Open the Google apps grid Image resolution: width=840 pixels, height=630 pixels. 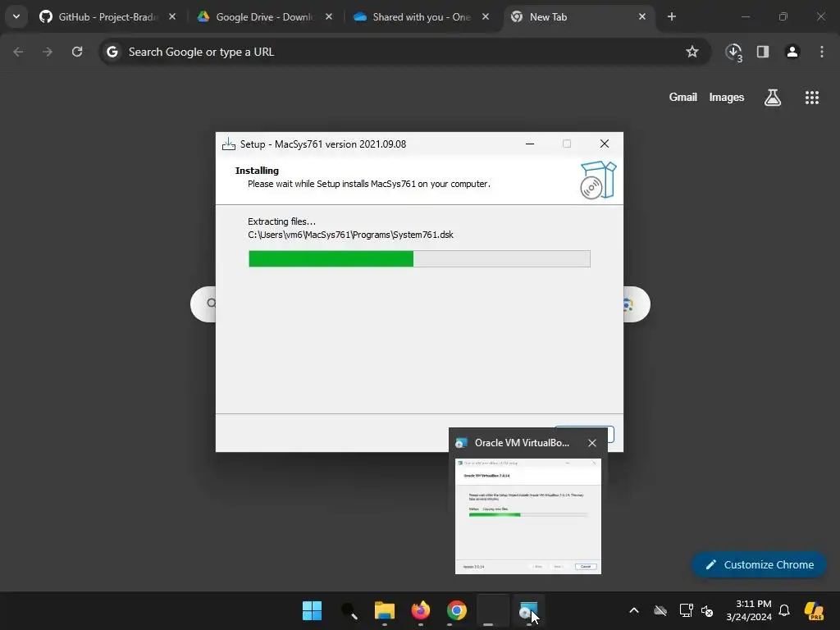[x=811, y=98]
